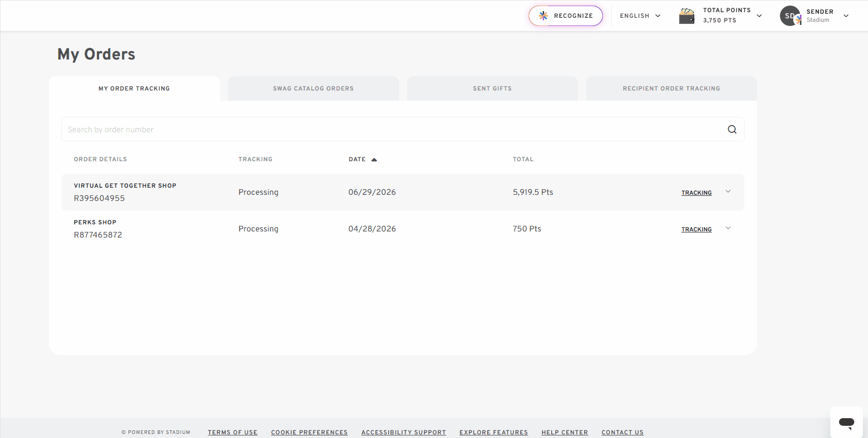Open Cookie Preferences link
The height and width of the screenshot is (438, 868).
[x=309, y=432]
